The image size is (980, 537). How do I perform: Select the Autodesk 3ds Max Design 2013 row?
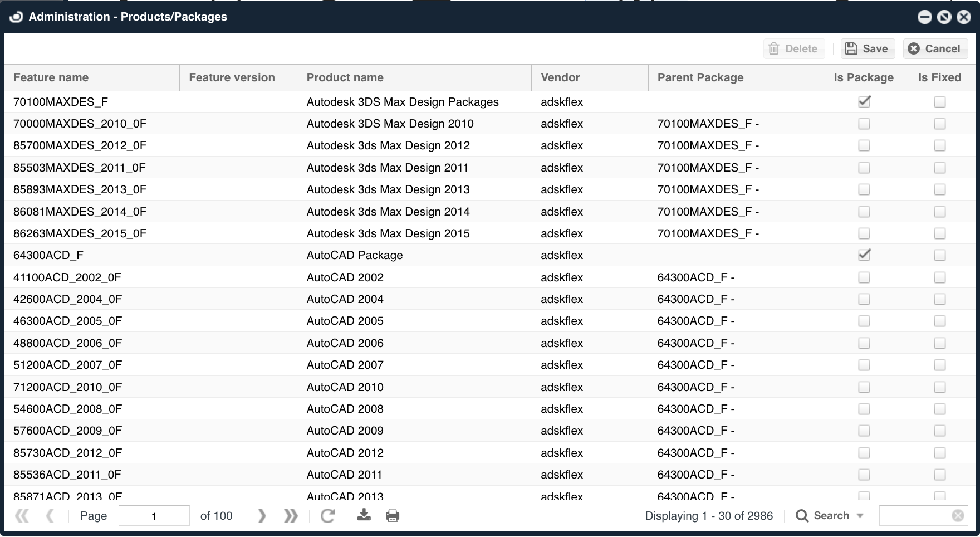point(388,189)
